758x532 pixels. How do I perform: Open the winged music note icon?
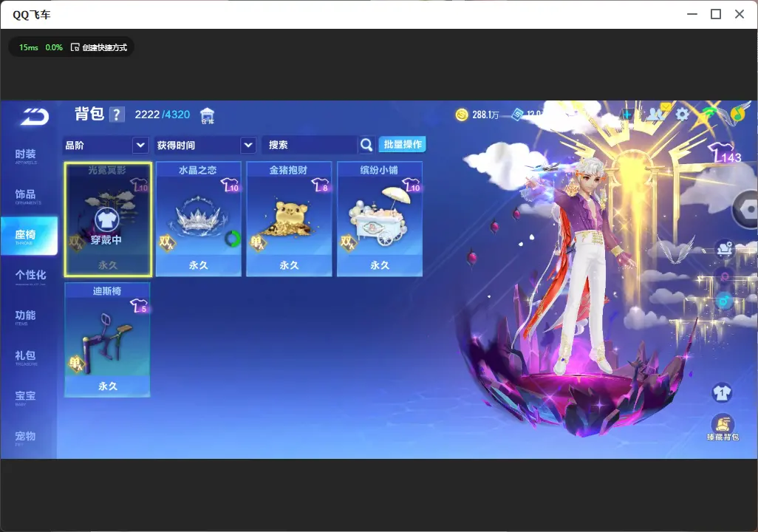pyautogui.click(x=738, y=114)
